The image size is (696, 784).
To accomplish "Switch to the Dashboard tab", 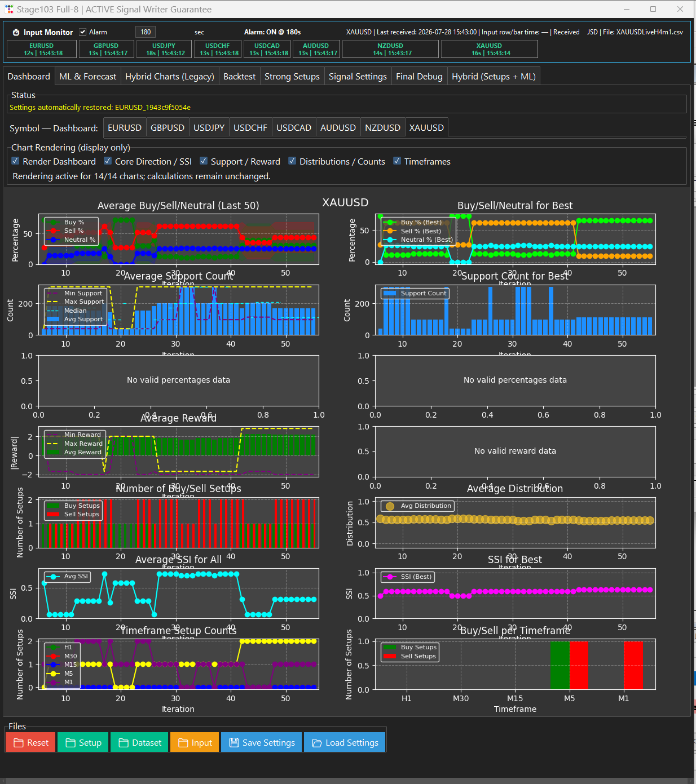I will [29, 76].
